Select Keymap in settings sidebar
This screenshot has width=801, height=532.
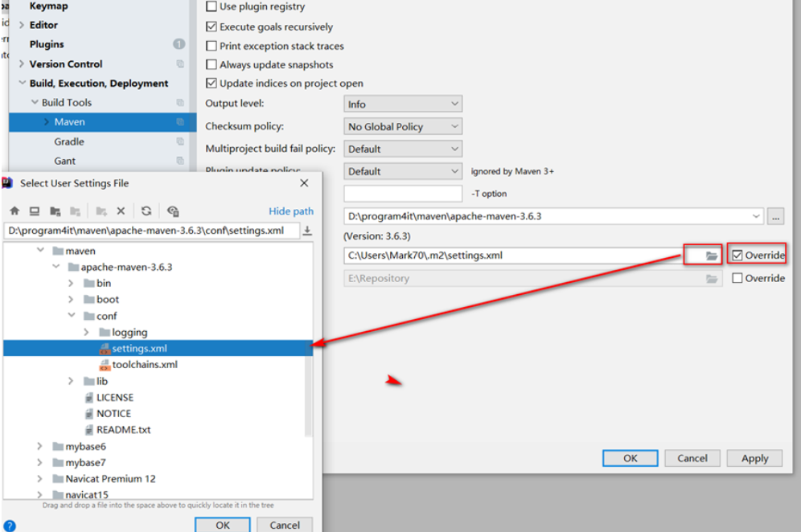point(48,6)
